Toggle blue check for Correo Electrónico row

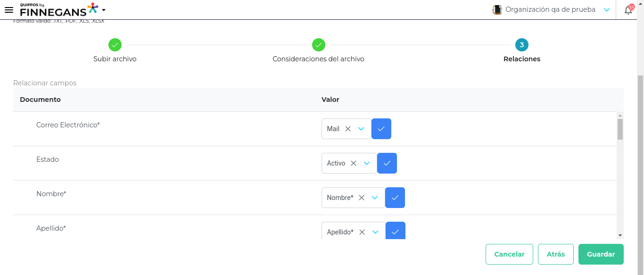click(381, 129)
